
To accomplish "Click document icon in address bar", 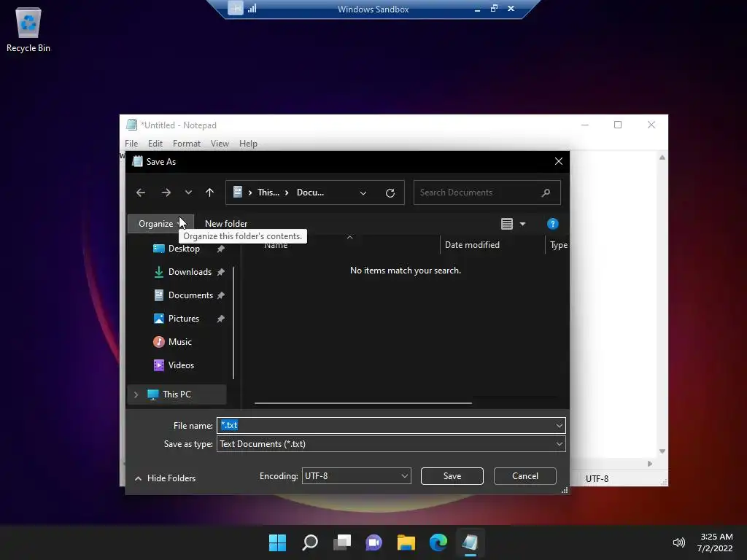I will (237, 192).
